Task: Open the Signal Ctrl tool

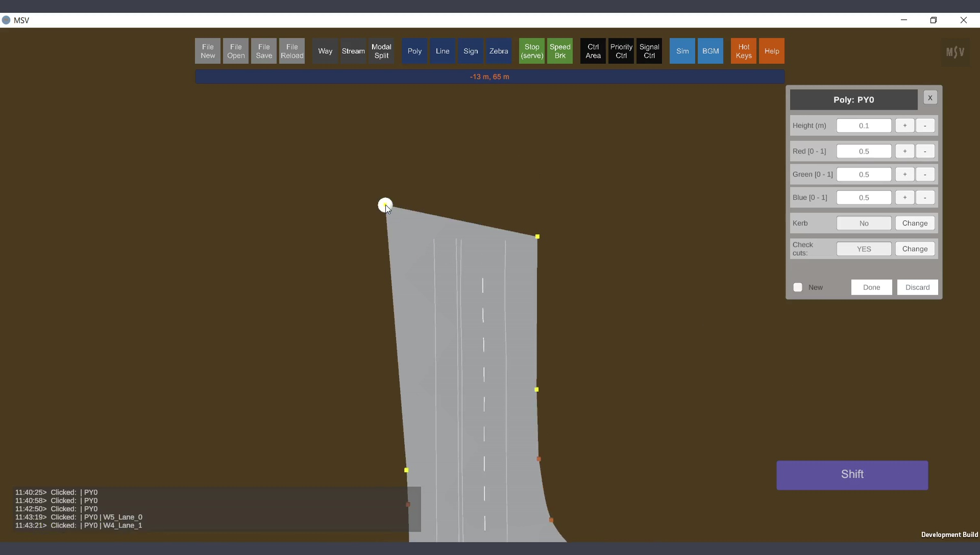Action: [x=649, y=51]
